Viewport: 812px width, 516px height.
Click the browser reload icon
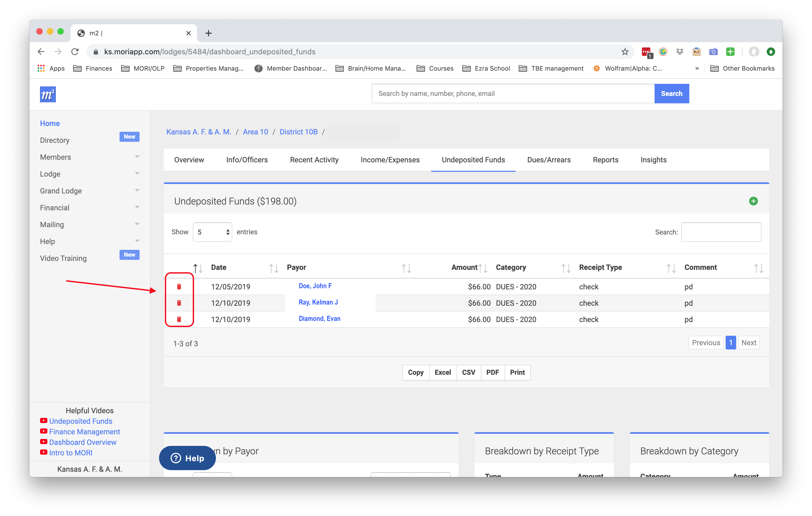(x=75, y=52)
